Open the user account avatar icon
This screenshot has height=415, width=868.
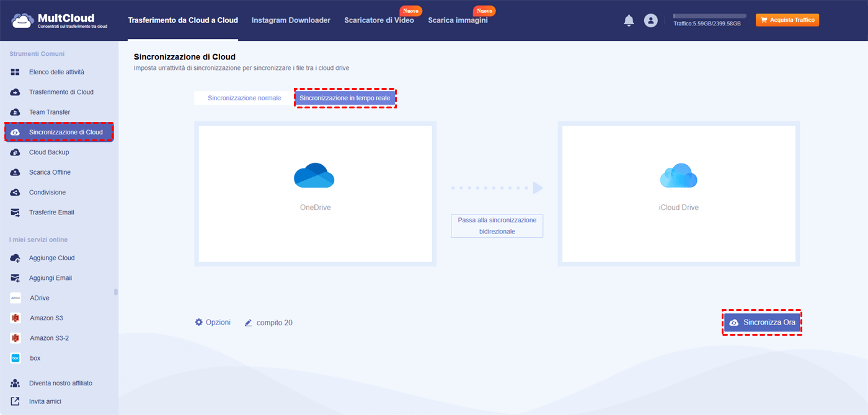(x=650, y=20)
